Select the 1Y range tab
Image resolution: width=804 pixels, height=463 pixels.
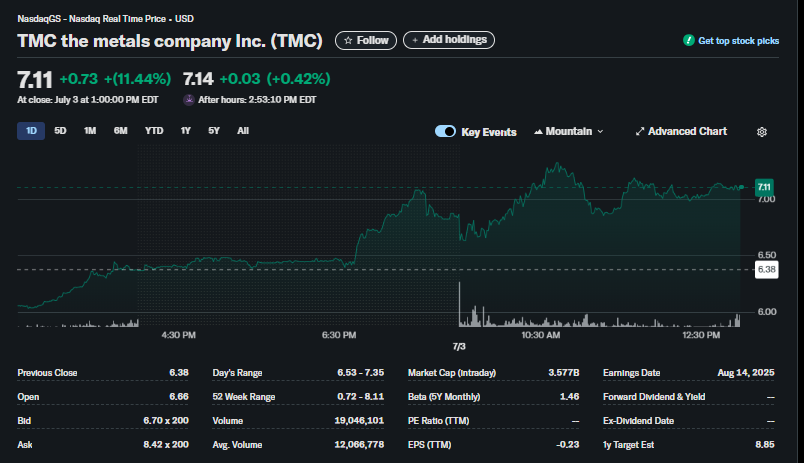coord(186,131)
